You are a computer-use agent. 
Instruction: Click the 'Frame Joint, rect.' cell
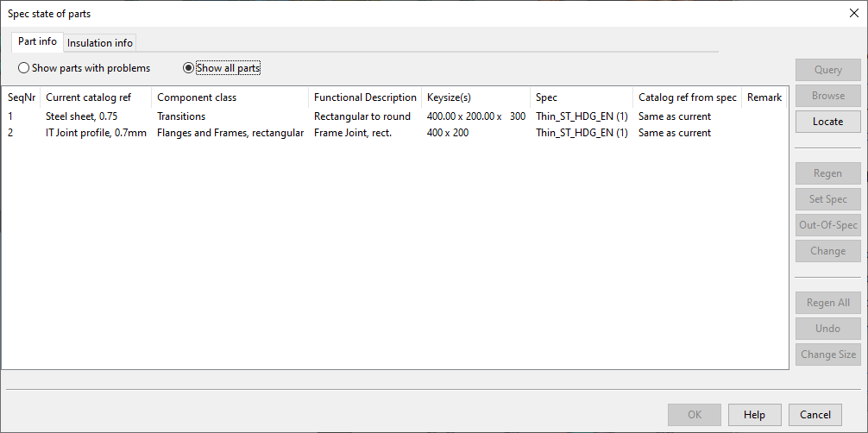tap(352, 133)
